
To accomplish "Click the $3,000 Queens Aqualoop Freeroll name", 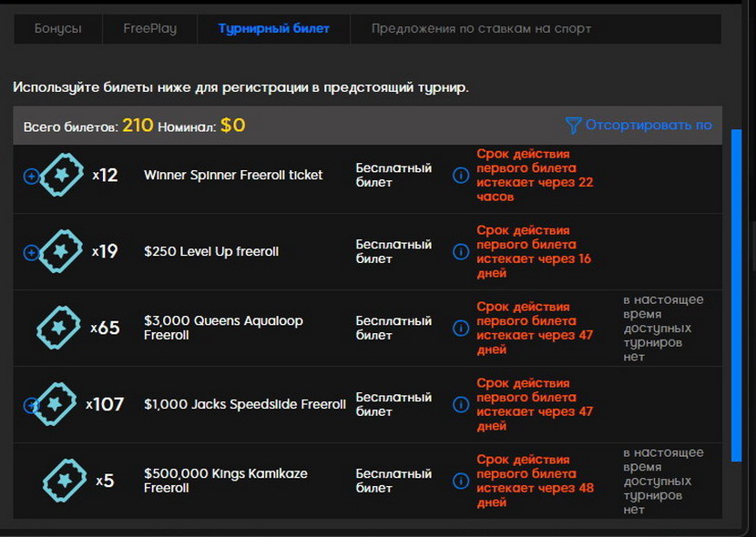I will pyautogui.click(x=223, y=328).
